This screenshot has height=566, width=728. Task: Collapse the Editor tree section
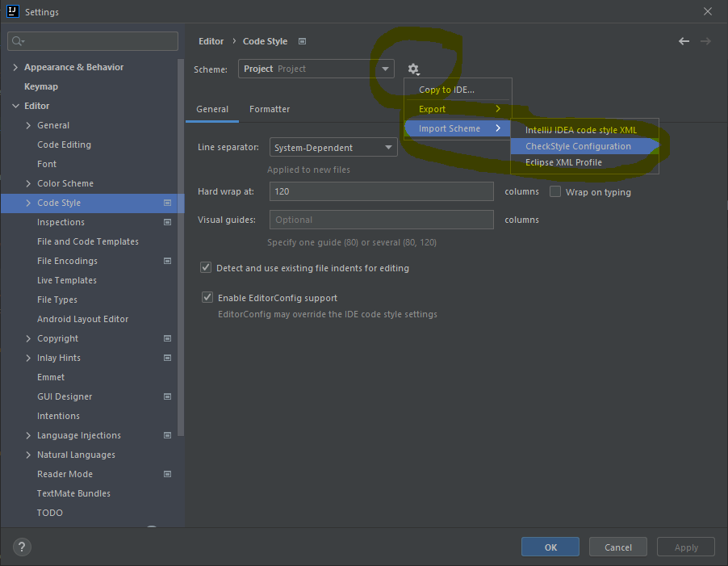(x=15, y=106)
